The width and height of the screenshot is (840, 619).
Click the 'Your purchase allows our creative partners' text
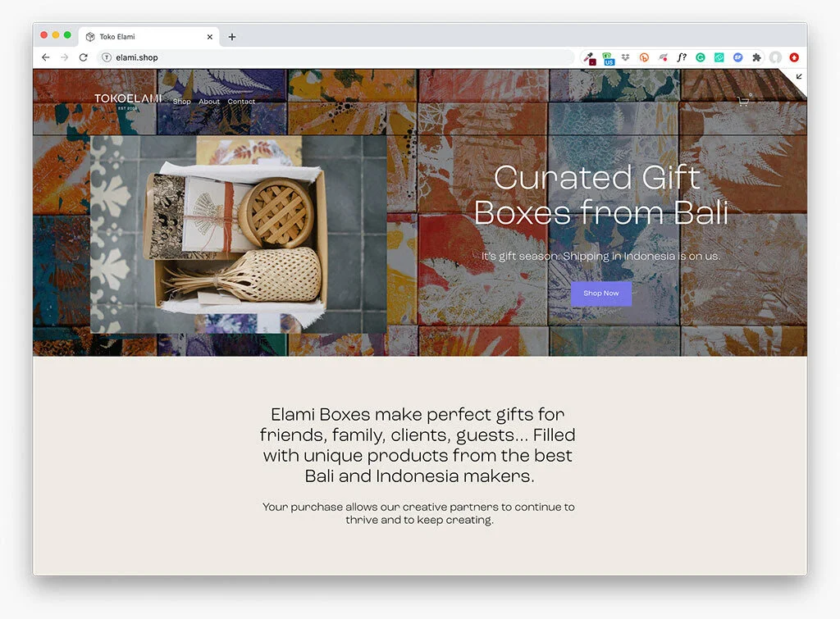[418, 513]
